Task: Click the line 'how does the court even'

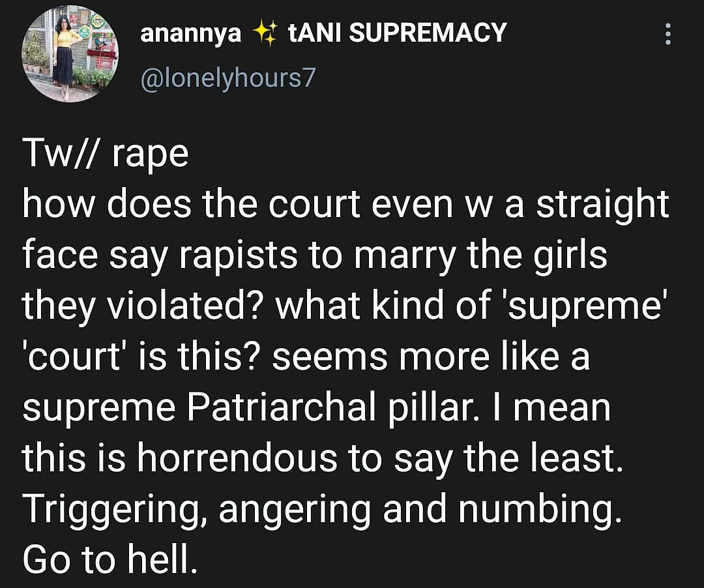Action: click(345, 204)
